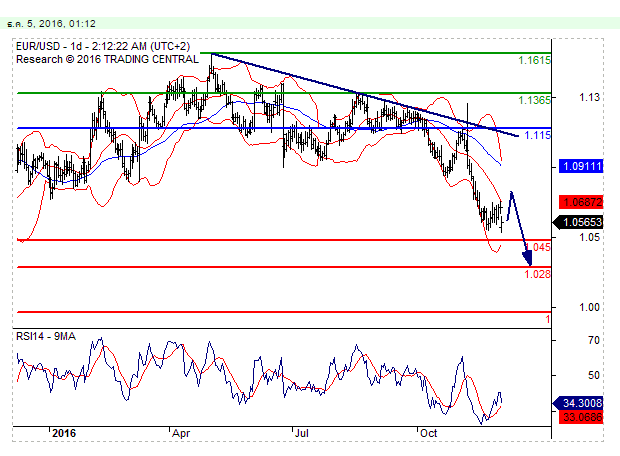Screen dimensions: 620x456
Task: Click the 1.09111 dark blue price box
Action: (x=580, y=166)
